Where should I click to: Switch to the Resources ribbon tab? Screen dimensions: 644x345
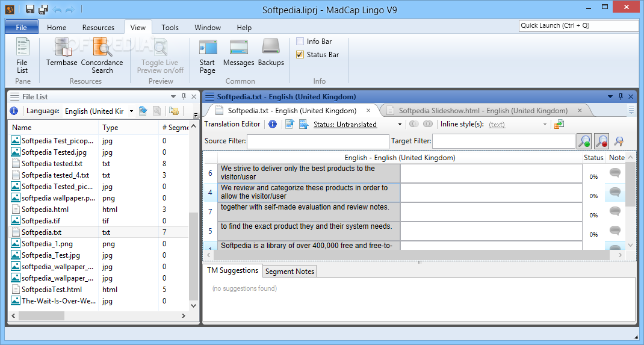(x=98, y=28)
